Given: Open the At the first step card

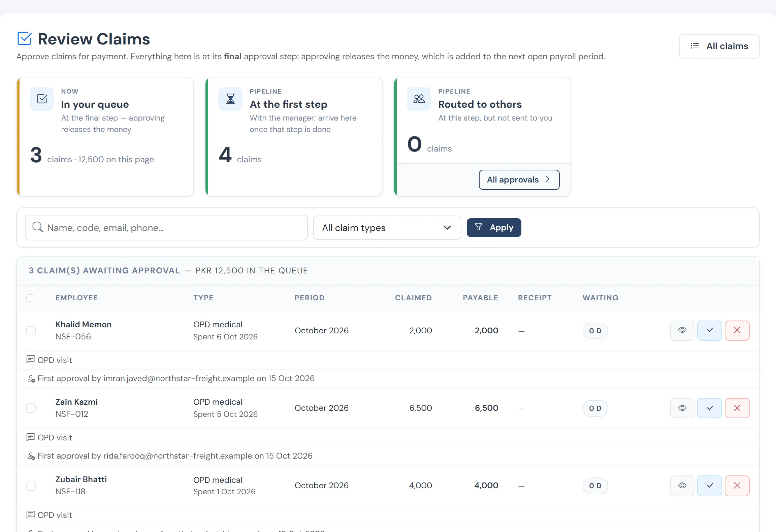Looking at the screenshot, I should (x=294, y=137).
